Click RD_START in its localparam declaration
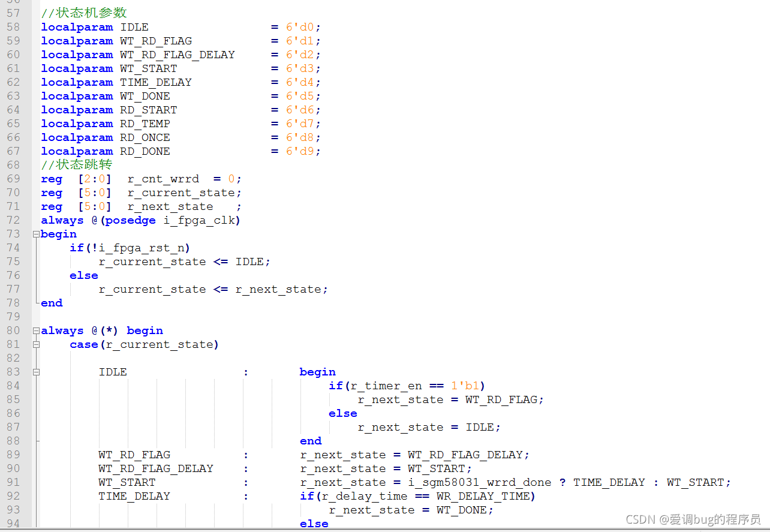770x532 pixels. [149, 110]
